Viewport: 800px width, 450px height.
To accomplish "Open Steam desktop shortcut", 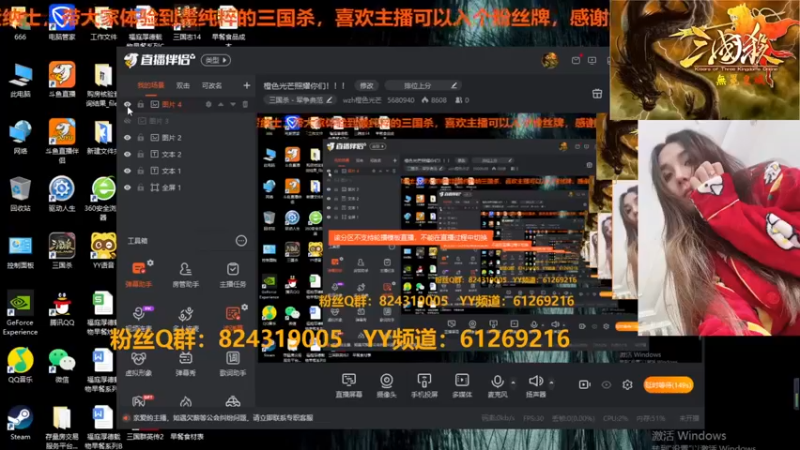I will (x=20, y=423).
